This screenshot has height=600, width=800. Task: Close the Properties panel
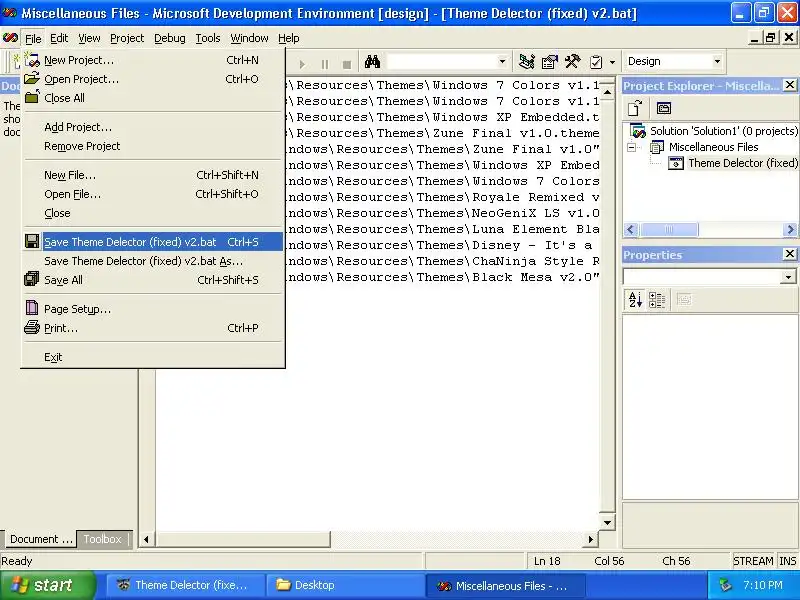(789, 254)
